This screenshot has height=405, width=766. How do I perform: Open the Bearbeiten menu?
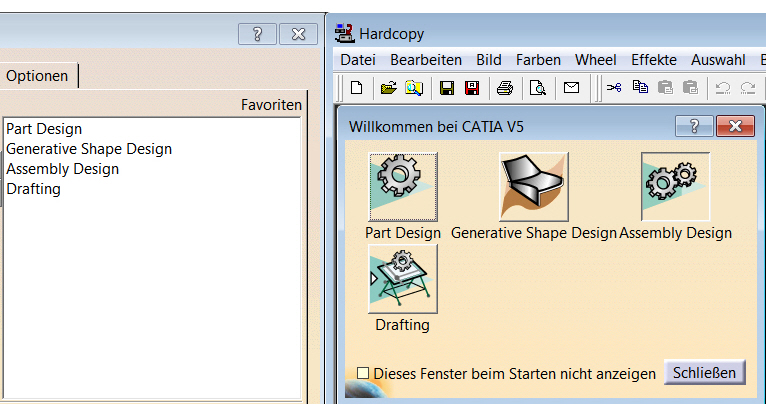point(426,60)
